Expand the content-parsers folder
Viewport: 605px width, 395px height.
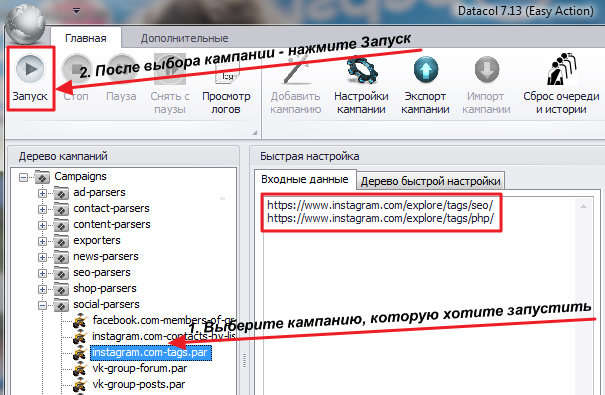42,225
